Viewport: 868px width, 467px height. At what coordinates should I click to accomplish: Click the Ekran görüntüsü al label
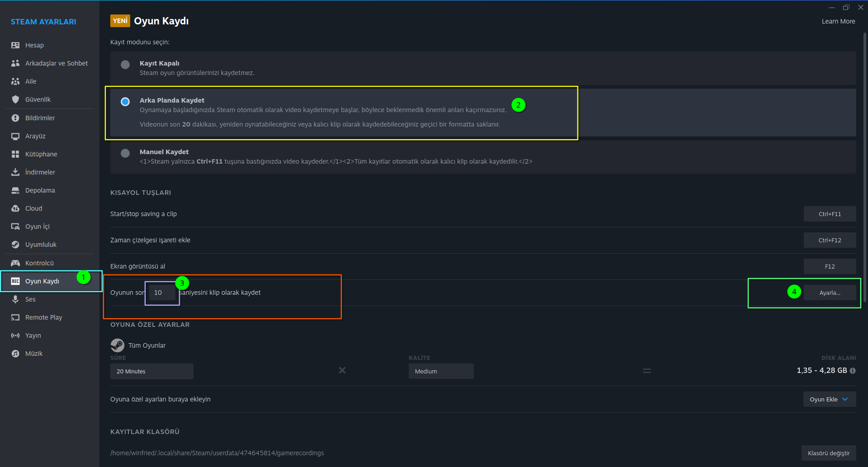pos(137,266)
